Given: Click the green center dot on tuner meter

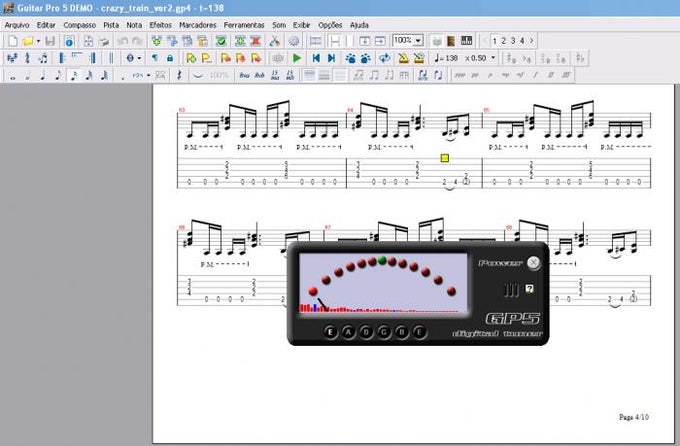Looking at the screenshot, I should pos(382,260).
